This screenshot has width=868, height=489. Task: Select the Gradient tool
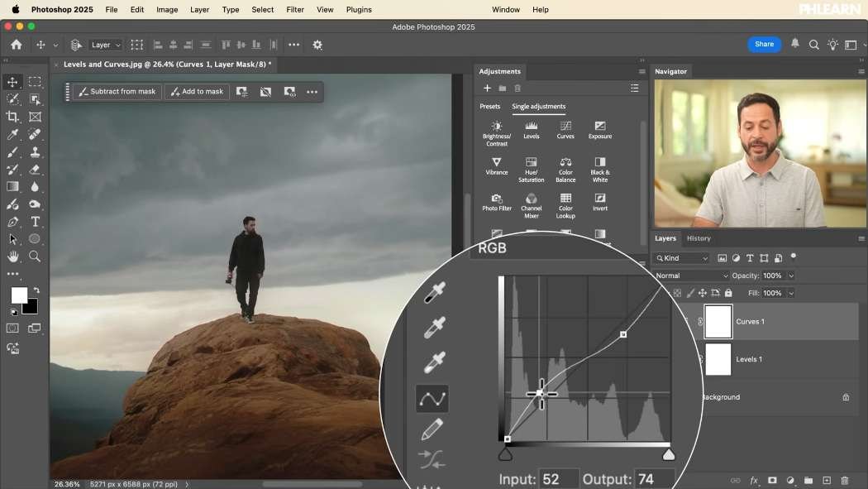[x=12, y=187]
